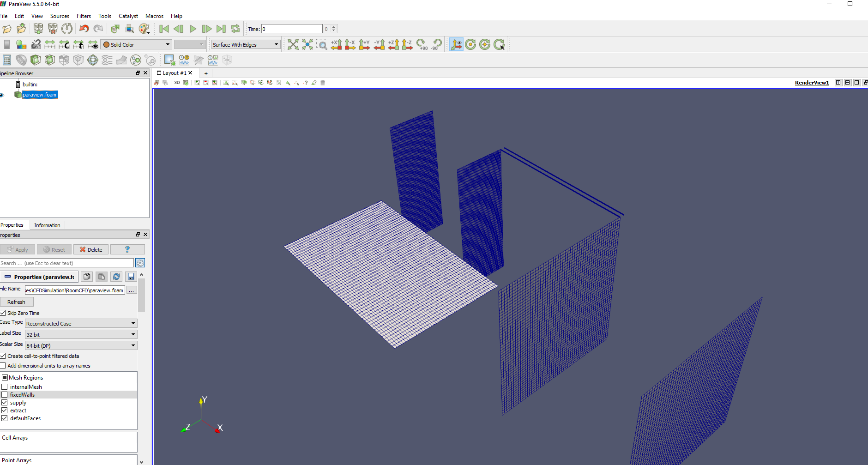Enable Add dimensional units to array names
The height and width of the screenshot is (465, 868).
(3, 366)
